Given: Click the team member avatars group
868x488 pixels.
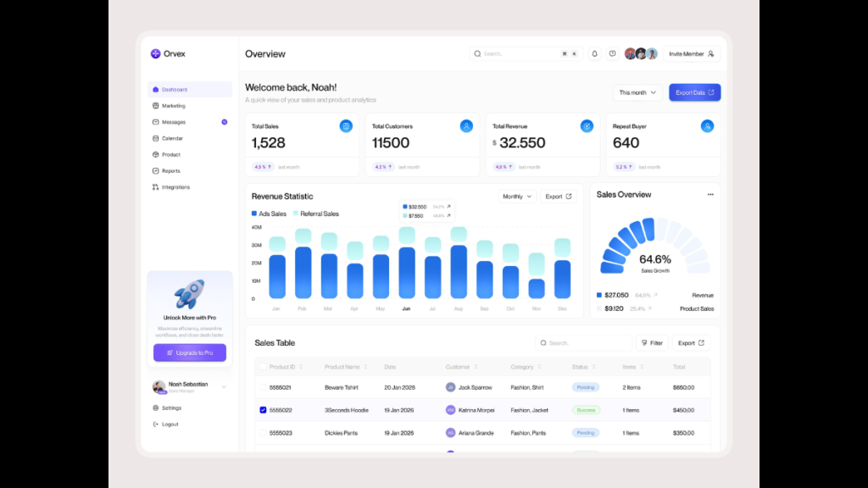Looking at the screenshot, I should (641, 53).
